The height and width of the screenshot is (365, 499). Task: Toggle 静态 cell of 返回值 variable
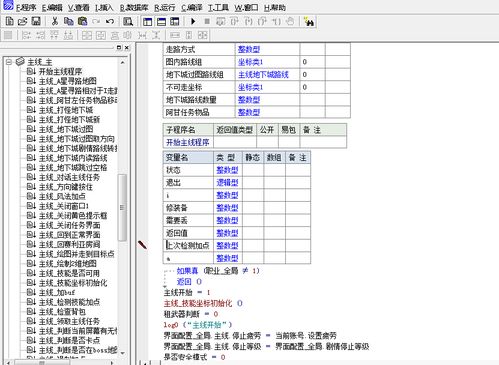253,233
